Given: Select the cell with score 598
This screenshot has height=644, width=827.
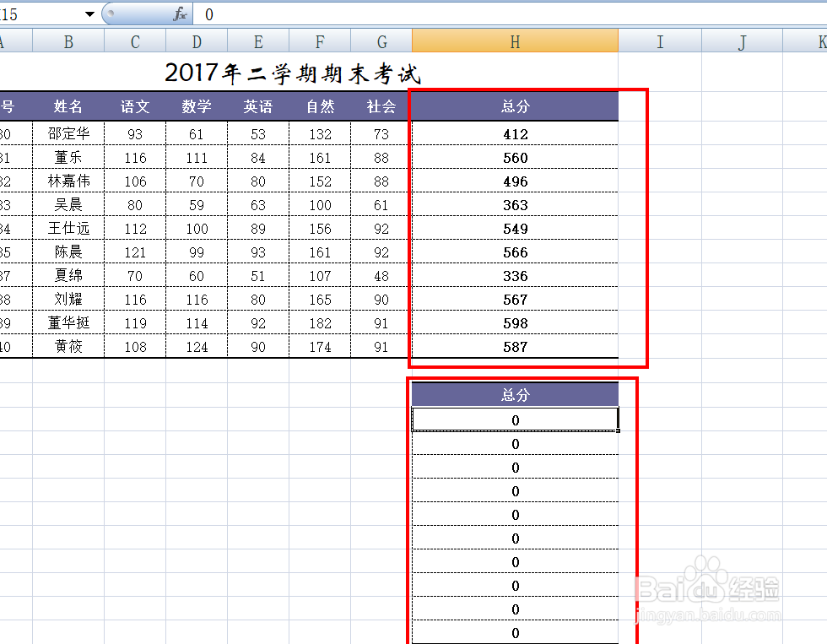Looking at the screenshot, I should point(516,322).
